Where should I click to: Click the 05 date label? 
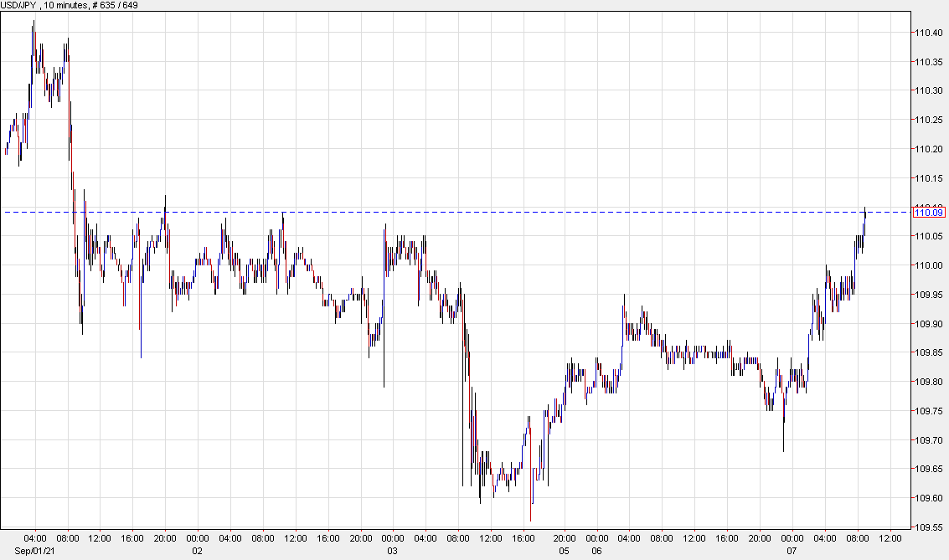(x=562, y=551)
